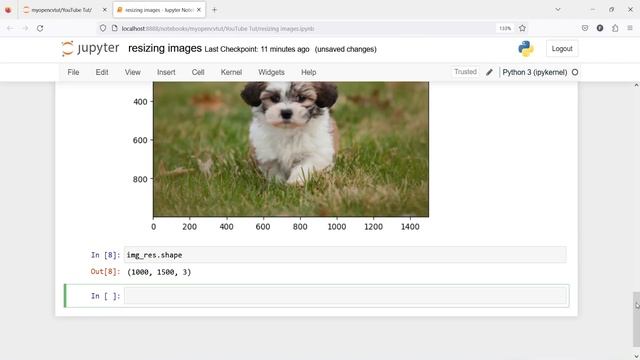Click the Trusted notebook button
The height and width of the screenshot is (360, 640).
(x=465, y=72)
